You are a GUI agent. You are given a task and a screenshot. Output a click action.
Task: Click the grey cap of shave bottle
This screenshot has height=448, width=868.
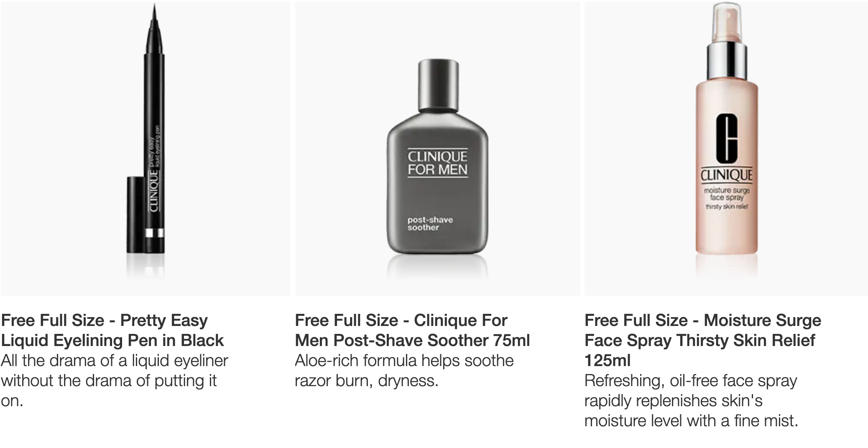pyautogui.click(x=437, y=86)
